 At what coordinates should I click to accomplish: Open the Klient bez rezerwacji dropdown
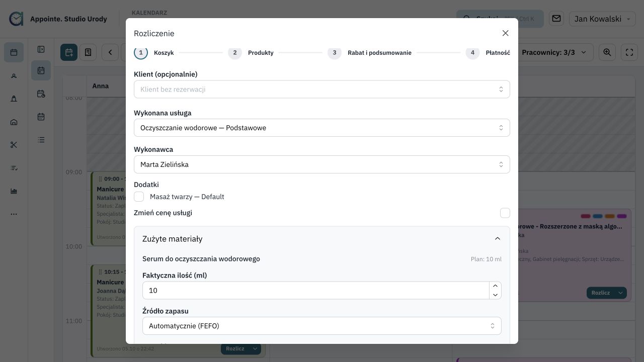pyautogui.click(x=322, y=89)
